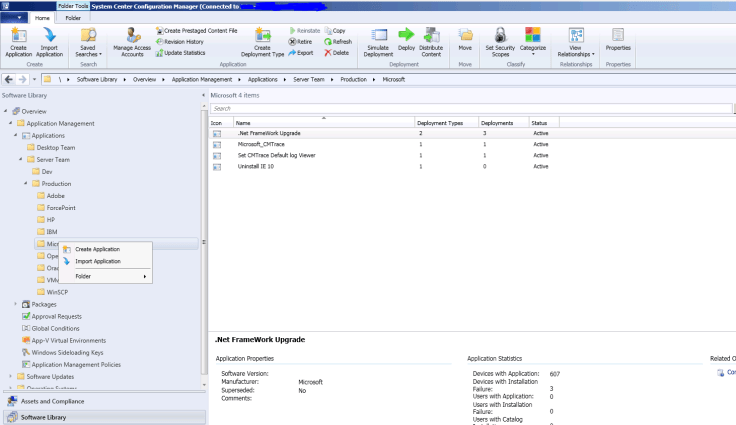Select the Microsoft_CMTrace application row
The height and width of the screenshot is (425, 736).
click(256, 144)
